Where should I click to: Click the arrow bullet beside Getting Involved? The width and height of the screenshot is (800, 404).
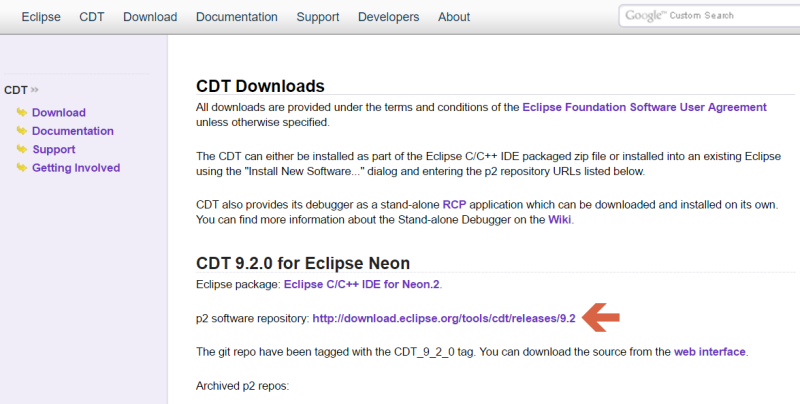point(21,167)
